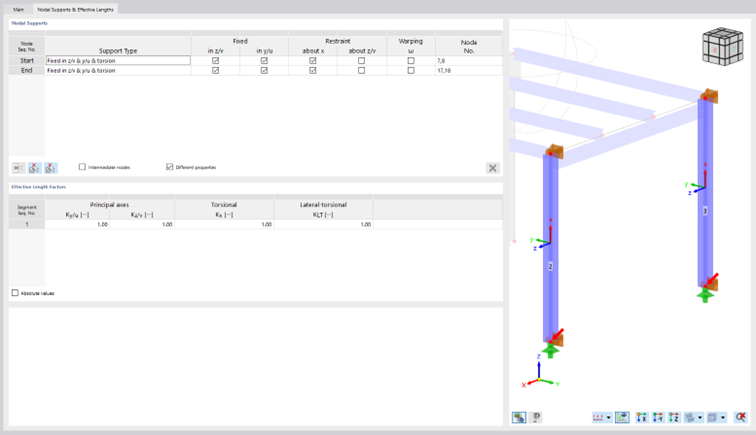This screenshot has width=756, height=435.
Task: Click the X delete button beside Nodal Supports table
Action: tap(492, 168)
